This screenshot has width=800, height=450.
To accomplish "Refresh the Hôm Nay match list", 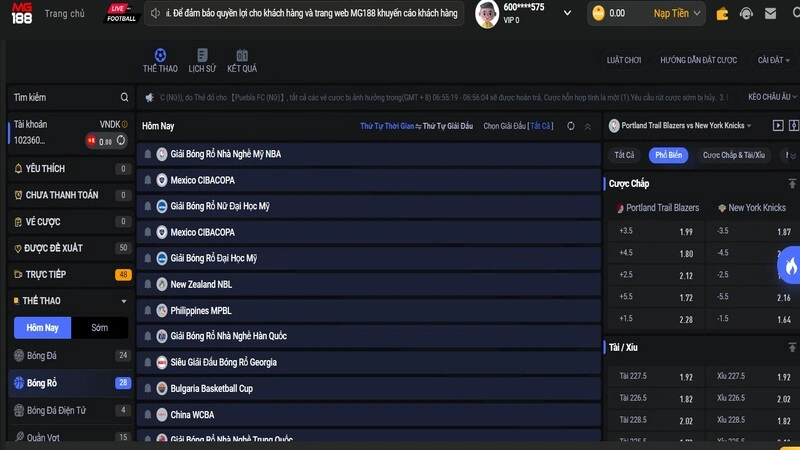I will click(570, 126).
